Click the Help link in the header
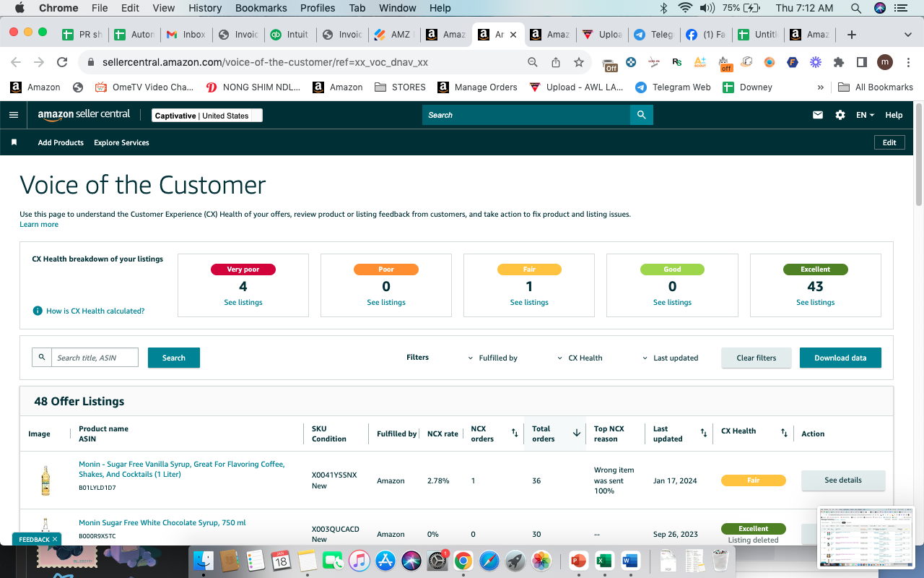 coord(894,115)
